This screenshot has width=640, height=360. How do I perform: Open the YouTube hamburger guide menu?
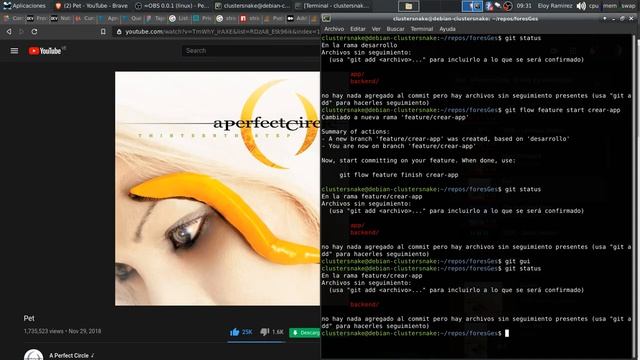pyautogui.click(x=14, y=51)
